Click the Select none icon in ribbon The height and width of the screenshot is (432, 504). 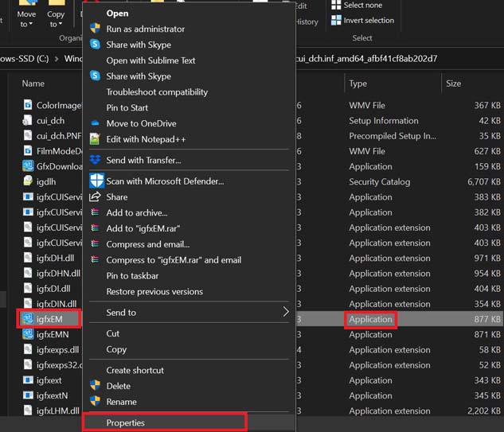coord(336,5)
